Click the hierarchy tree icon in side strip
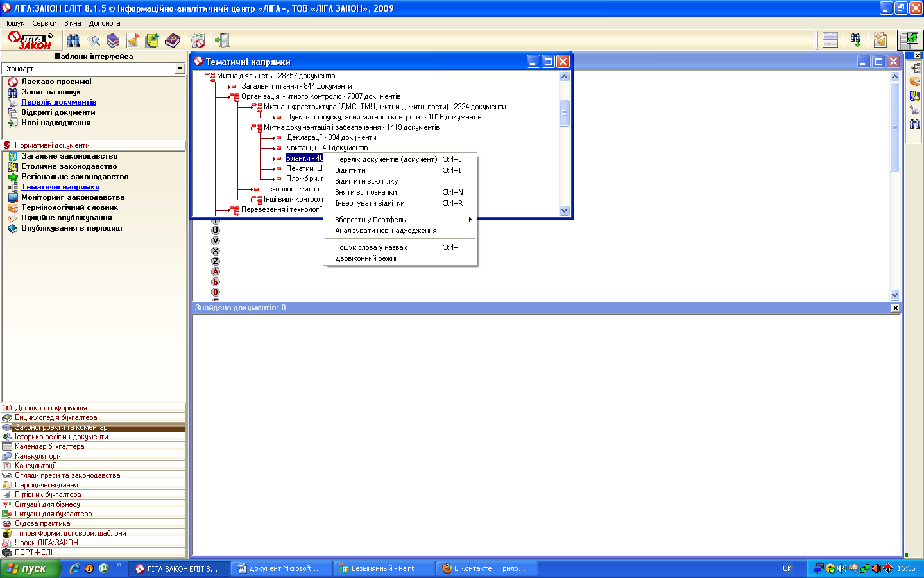924x578 pixels. (x=915, y=67)
